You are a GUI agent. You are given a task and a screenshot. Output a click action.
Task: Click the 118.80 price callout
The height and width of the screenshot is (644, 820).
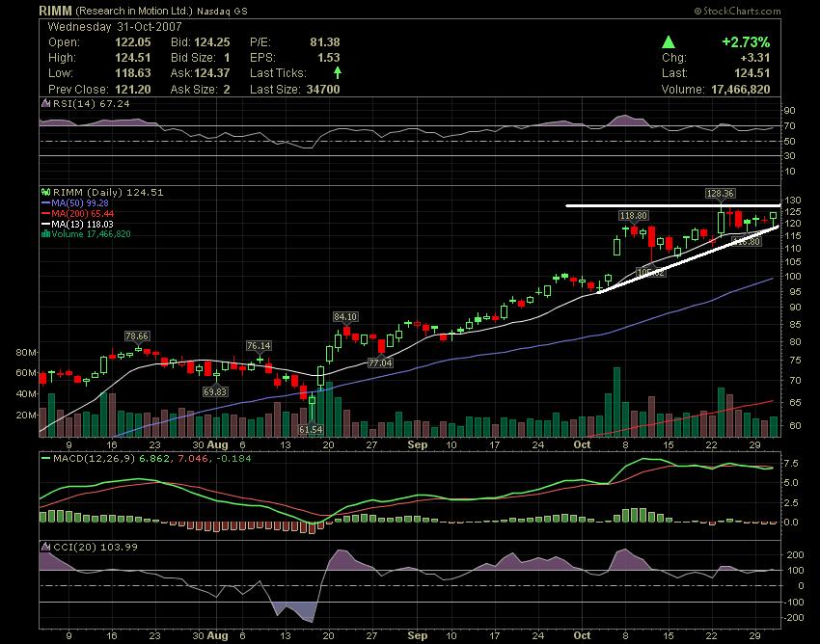point(633,215)
